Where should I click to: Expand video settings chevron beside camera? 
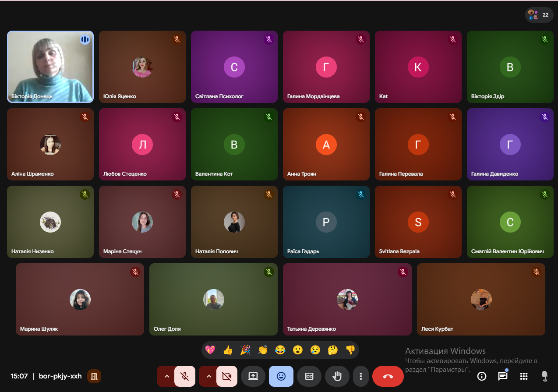[208, 376]
